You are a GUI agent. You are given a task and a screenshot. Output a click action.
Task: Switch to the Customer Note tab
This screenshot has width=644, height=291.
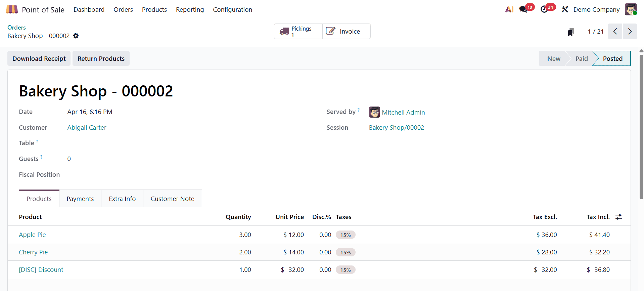click(x=172, y=199)
